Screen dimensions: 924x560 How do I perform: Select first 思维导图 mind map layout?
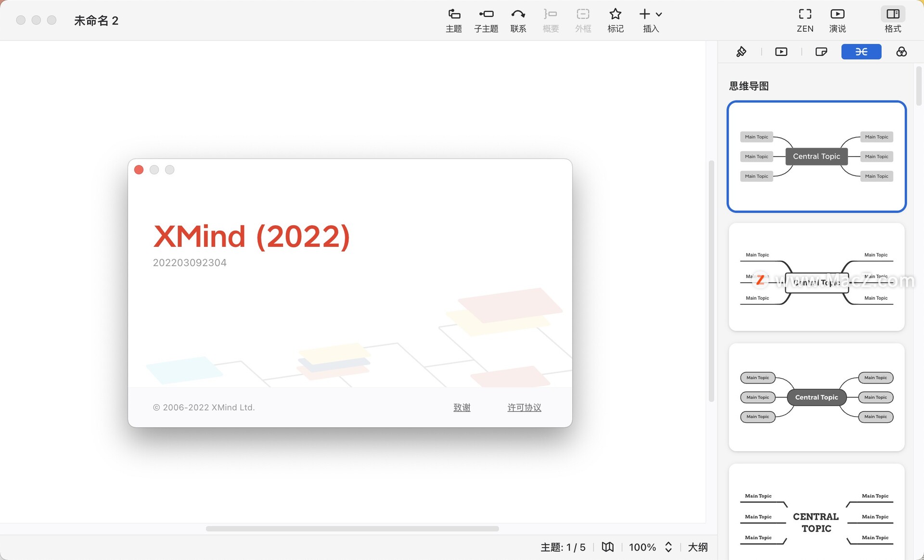(x=816, y=156)
